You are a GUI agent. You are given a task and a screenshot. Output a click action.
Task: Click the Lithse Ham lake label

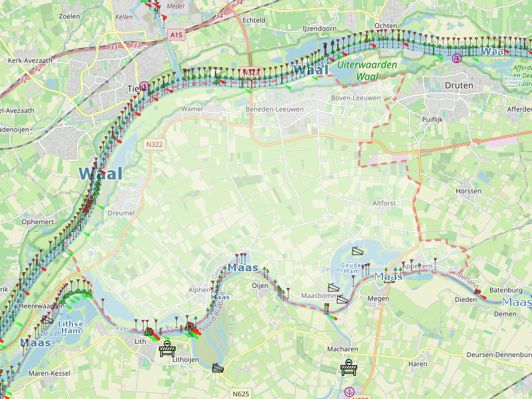click(70, 327)
